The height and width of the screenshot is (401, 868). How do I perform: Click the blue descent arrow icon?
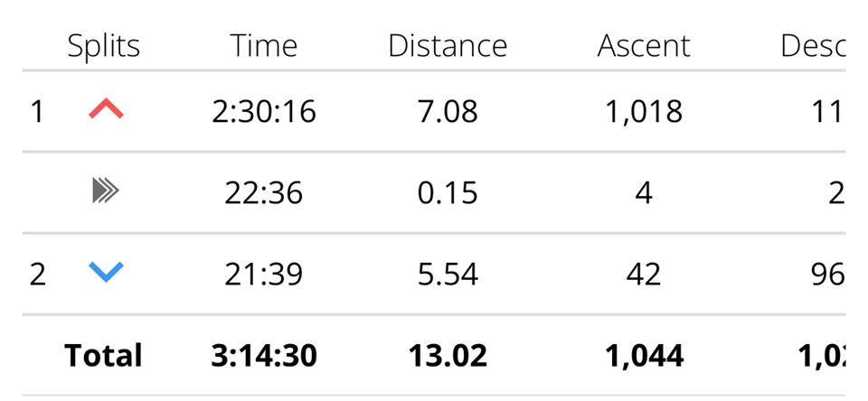(x=106, y=272)
